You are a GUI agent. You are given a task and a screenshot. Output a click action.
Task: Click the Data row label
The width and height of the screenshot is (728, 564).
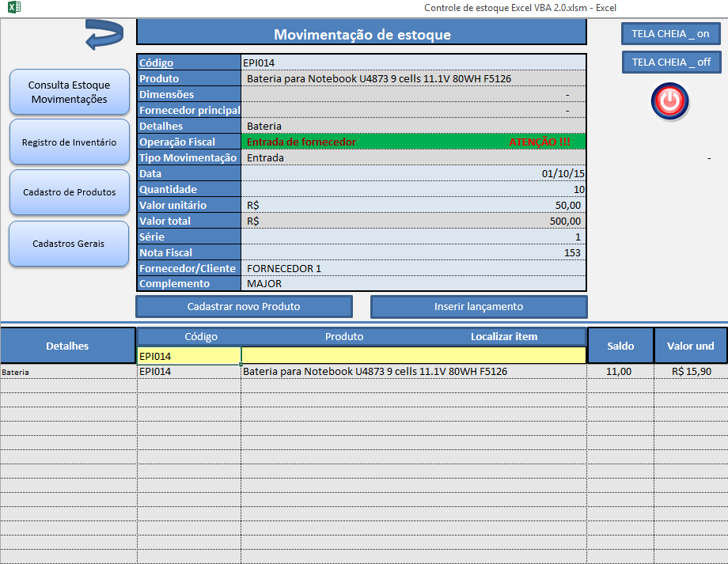click(189, 173)
